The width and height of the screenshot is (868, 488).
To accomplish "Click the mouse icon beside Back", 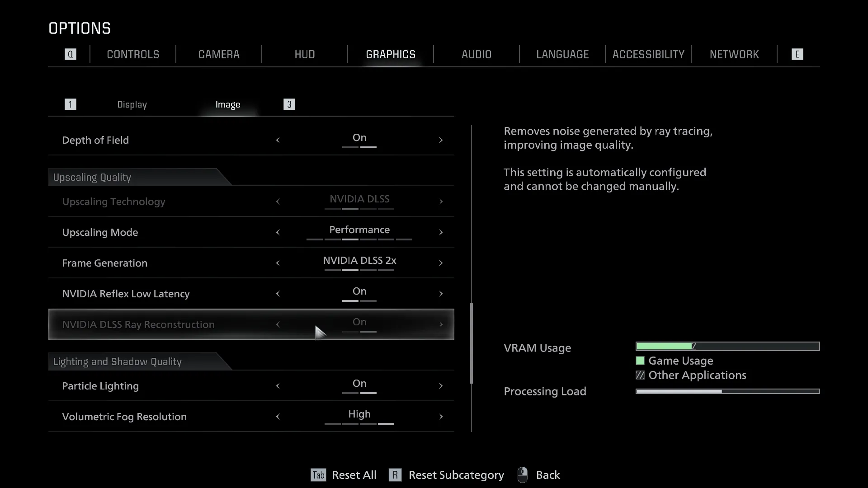I will 522,475.
